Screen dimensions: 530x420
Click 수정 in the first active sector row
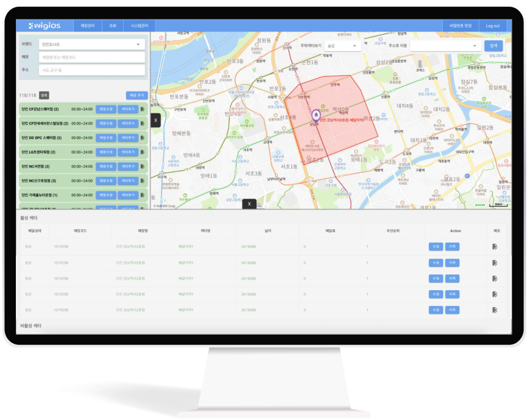click(435, 247)
